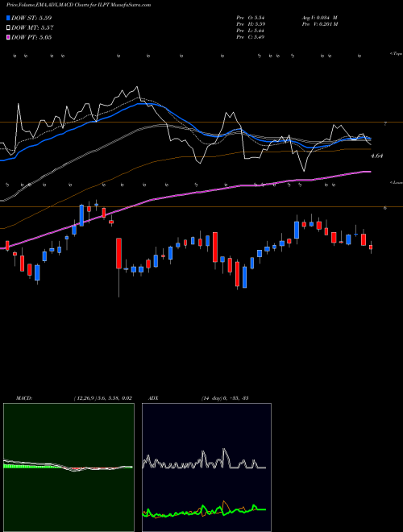Image resolution: width=403 pixels, height=532 pixels.
Task: Open the dark blue ADX indicator chart
Action: point(206,468)
